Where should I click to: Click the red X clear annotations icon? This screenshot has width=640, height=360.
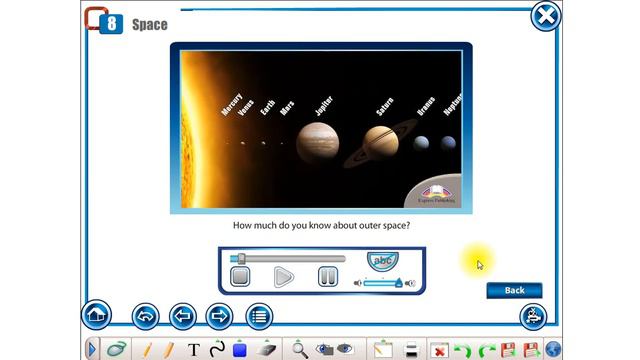(x=440, y=350)
